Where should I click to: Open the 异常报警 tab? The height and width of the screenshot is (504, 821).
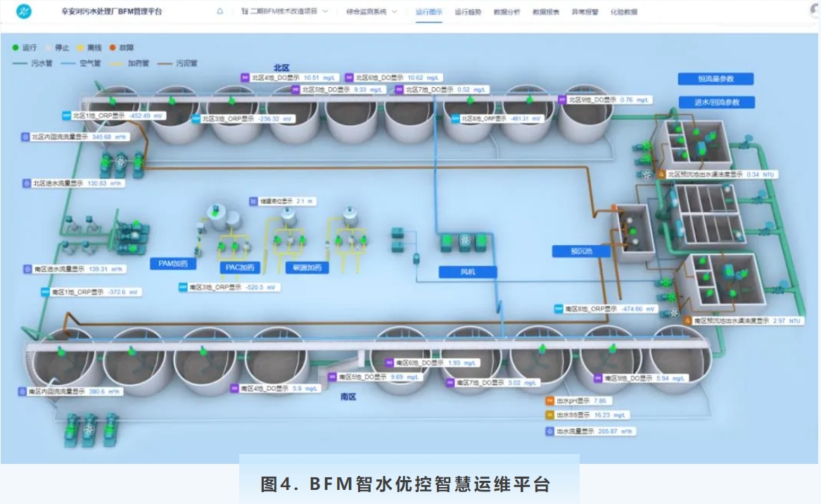(585, 12)
